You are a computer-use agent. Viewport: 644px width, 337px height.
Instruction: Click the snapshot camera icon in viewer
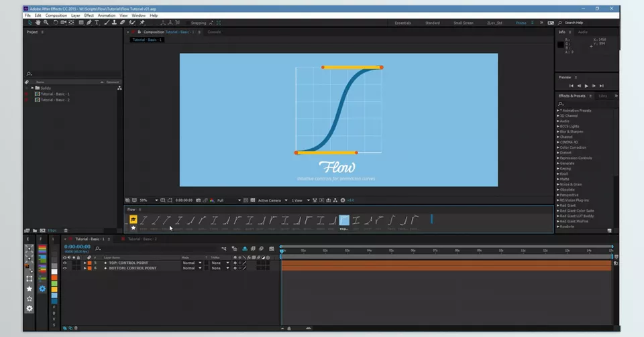click(198, 200)
